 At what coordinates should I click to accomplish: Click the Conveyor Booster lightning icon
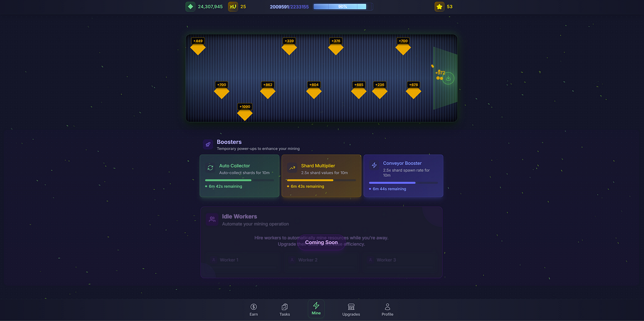click(374, 165)
